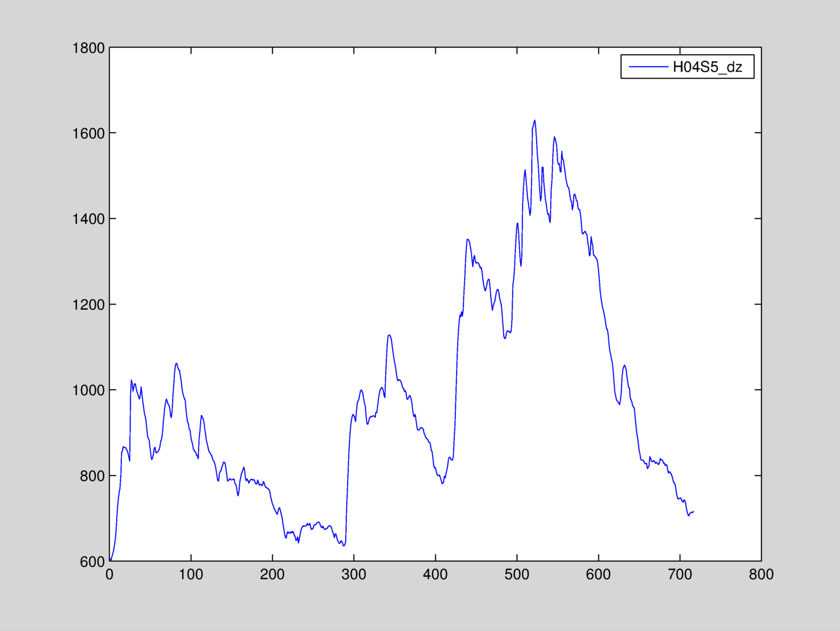The image size is (840, 631).
Task: Select the y-axis label 1400
Action: [x=88, y=219]
